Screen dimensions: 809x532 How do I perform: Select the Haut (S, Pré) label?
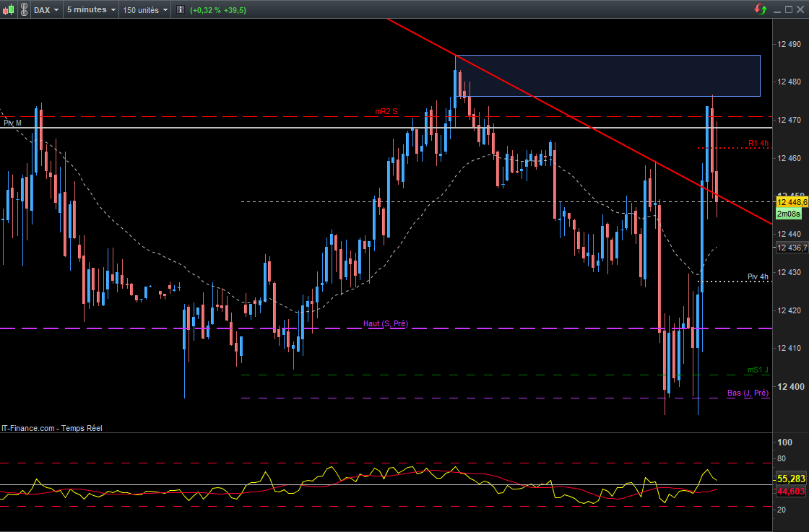pyautogui.click(x=386, y=323)
